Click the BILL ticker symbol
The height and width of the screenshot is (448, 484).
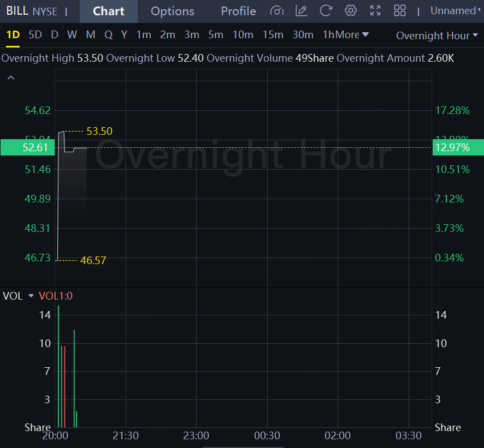tap(17, 11)
